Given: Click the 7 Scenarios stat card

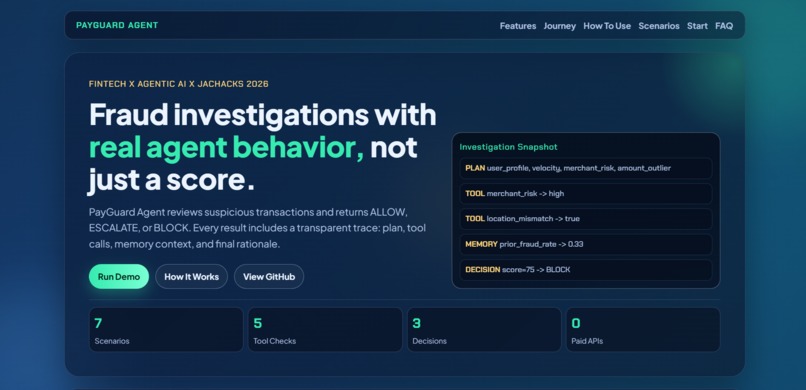Looking at the screenshot, I should 166,329.
